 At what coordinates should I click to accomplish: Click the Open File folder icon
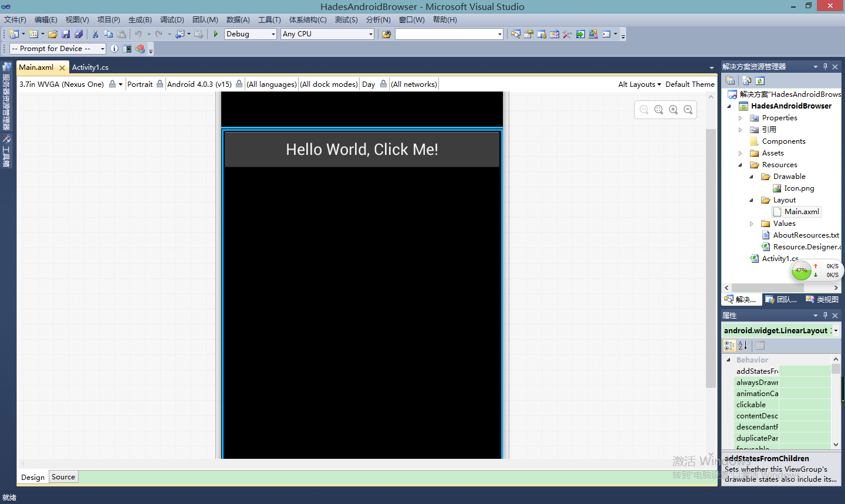click(x=53, y=34)
